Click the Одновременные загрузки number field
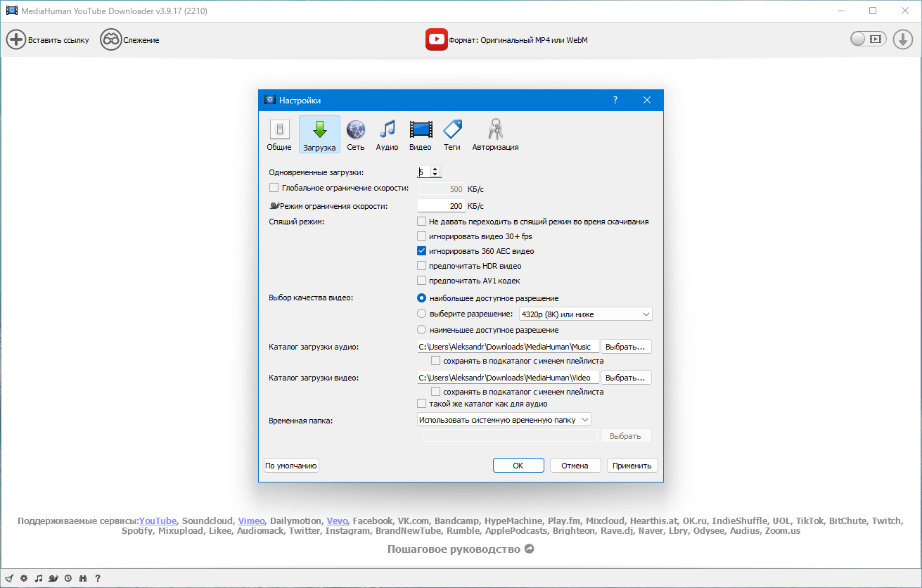The image size is (922, 588). pos(424,172)
